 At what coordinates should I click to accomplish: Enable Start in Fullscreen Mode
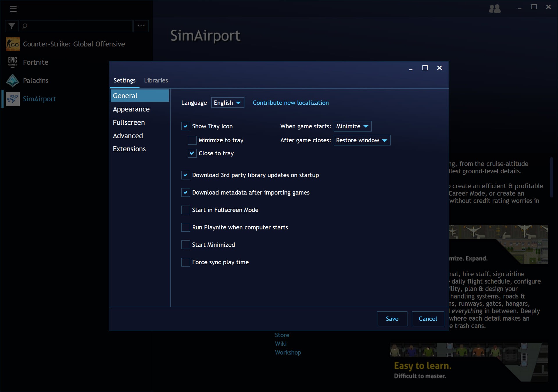click(x=185, y=210)
